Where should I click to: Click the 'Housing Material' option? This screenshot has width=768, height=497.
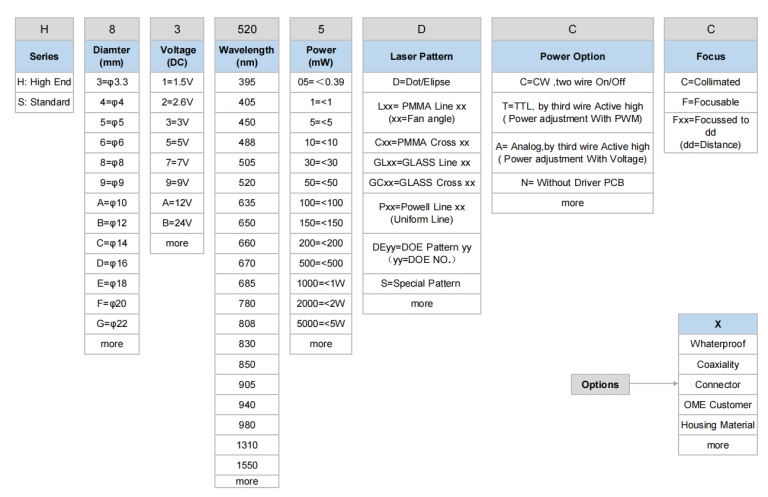point(717,425)
